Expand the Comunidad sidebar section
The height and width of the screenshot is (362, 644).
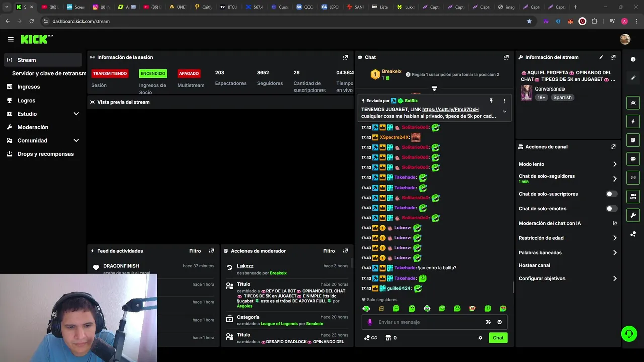pos(76,141)
